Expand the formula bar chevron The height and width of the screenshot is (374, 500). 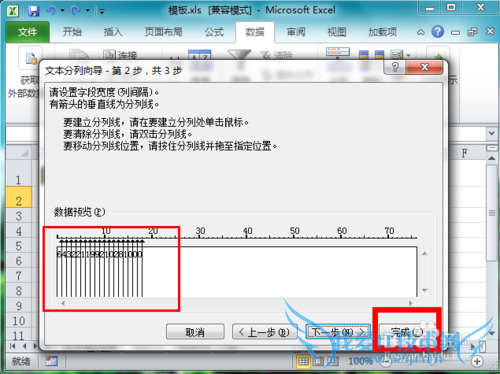click(x=492, y=133)
